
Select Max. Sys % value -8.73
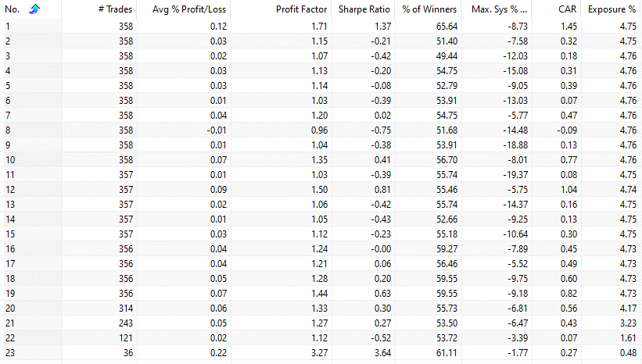click(x=518, y=27)
